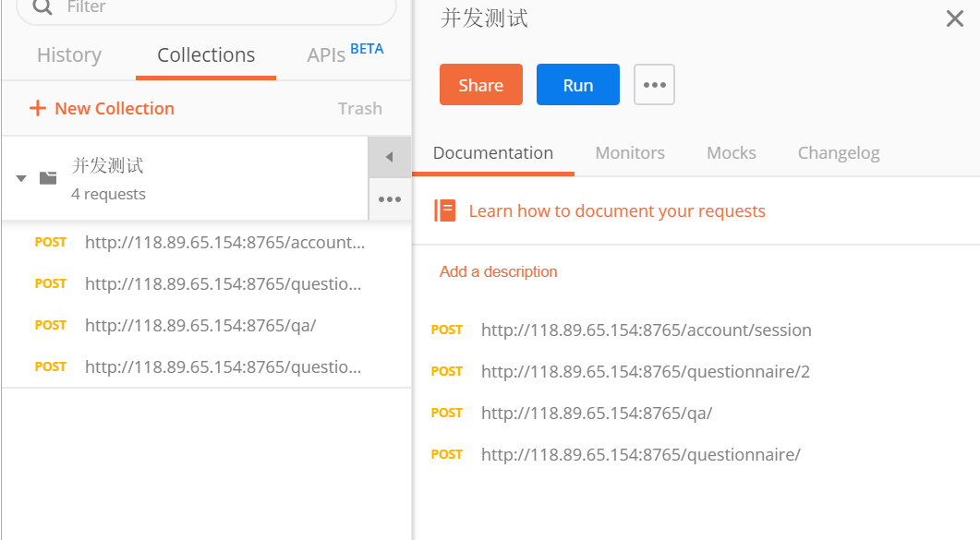Click the Share button
The width and height of the screenshot is (980, 540).
pyautogui.click(x=480, y=84)
